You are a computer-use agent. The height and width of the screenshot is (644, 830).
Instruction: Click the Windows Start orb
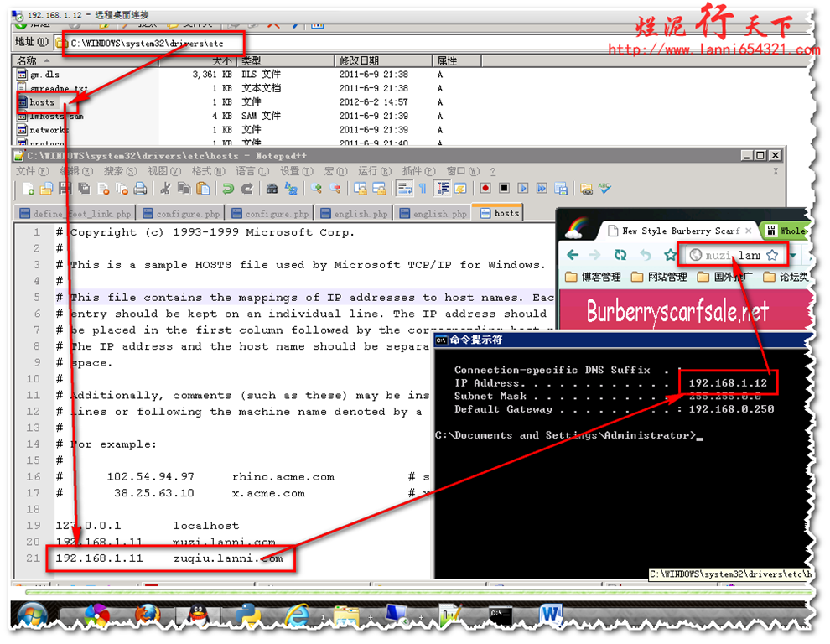point(33,616)
